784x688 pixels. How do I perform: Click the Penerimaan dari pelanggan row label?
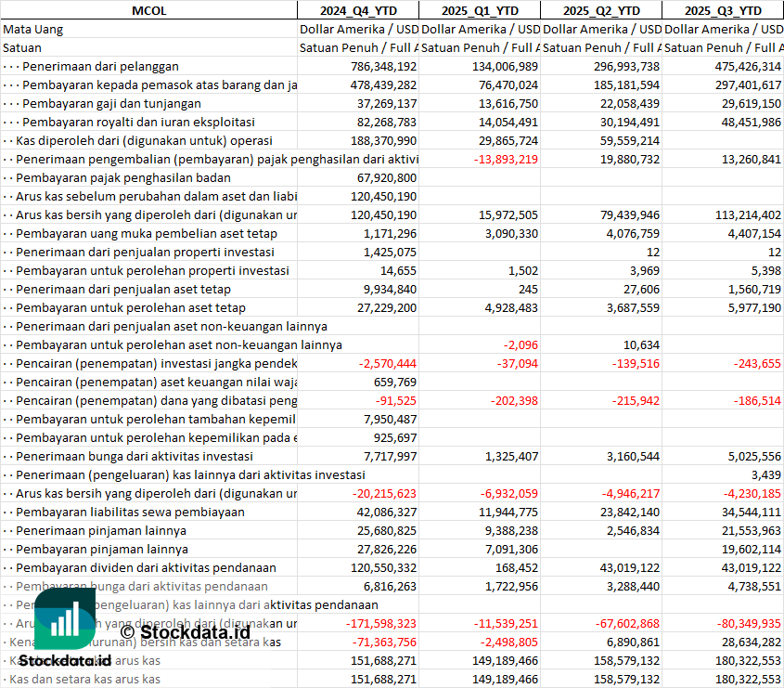coord(100,66)
